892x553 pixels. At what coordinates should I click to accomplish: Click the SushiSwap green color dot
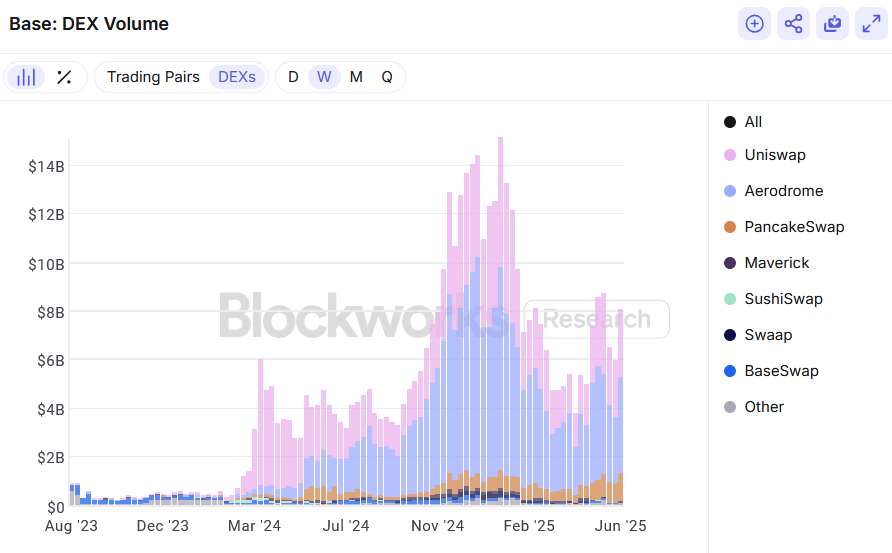[730, 299]
